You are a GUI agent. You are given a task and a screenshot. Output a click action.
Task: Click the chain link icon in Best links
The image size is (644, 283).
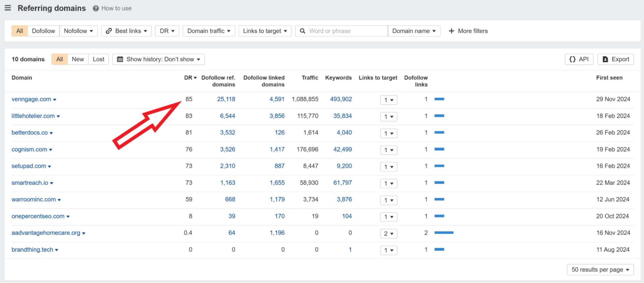click(x=109, y=31)
